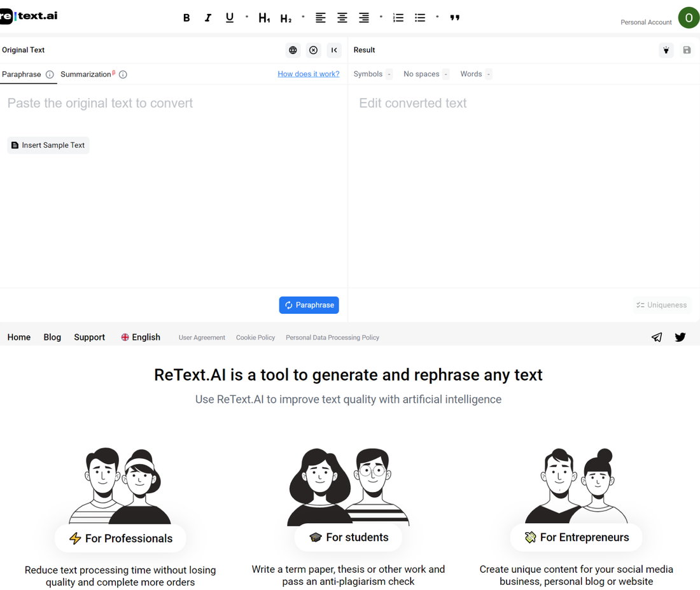Open the Telegram share icon in the footer
This screenshot has width=700, height=590.
click(657, 337)
